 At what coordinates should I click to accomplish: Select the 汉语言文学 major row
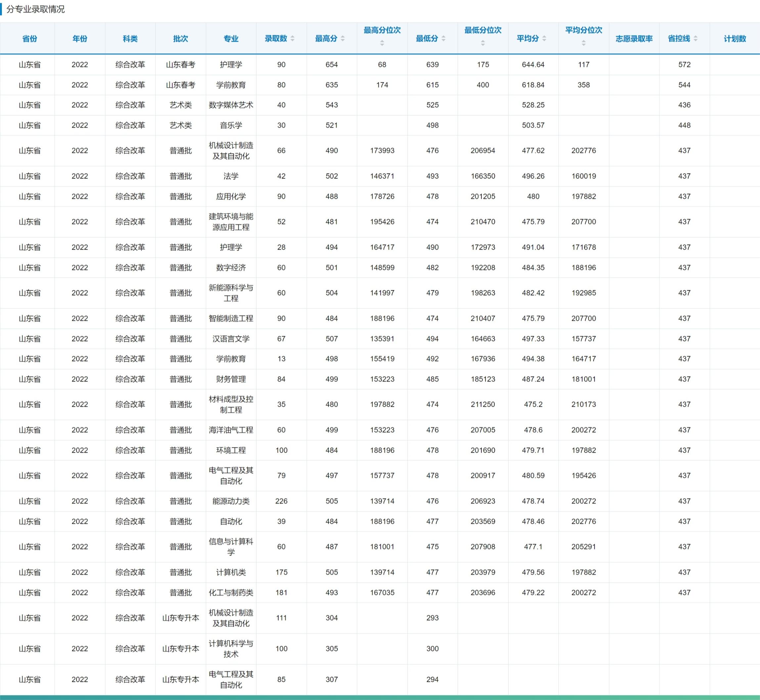231,339
